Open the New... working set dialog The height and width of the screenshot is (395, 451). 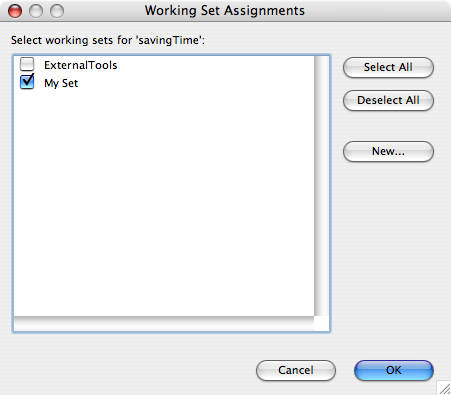tap(388, 151)
